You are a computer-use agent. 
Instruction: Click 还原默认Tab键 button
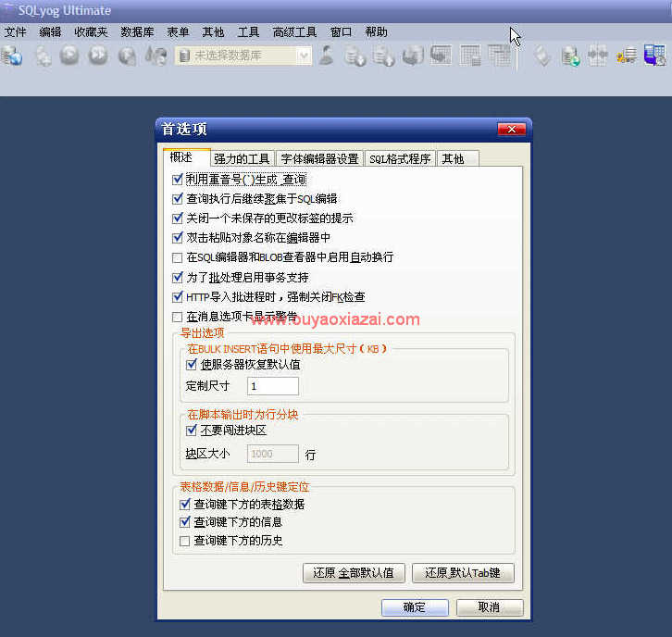coord(463,573)
